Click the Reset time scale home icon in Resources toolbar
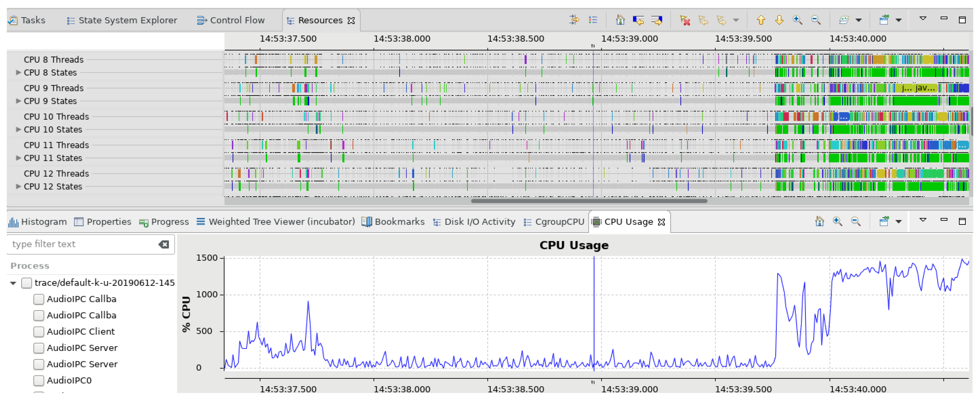980x400 pixels. 620,20
